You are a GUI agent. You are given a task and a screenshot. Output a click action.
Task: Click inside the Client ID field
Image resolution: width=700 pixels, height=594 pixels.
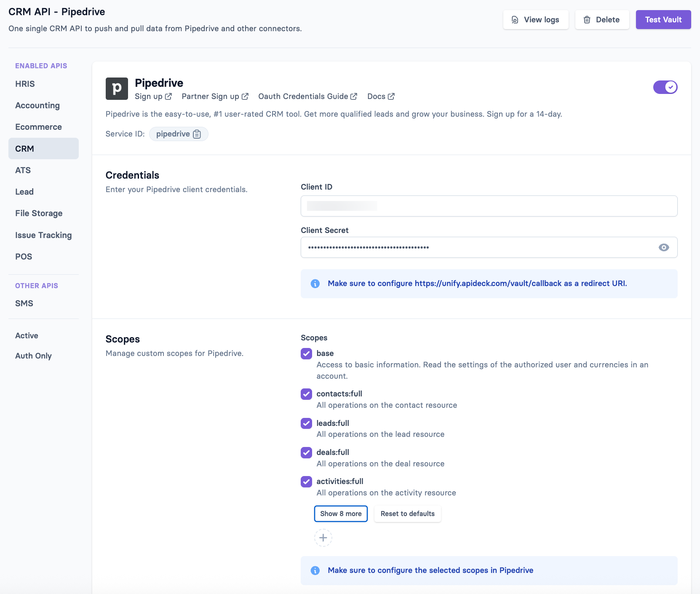pyautogui.click(x=489, y=206)
